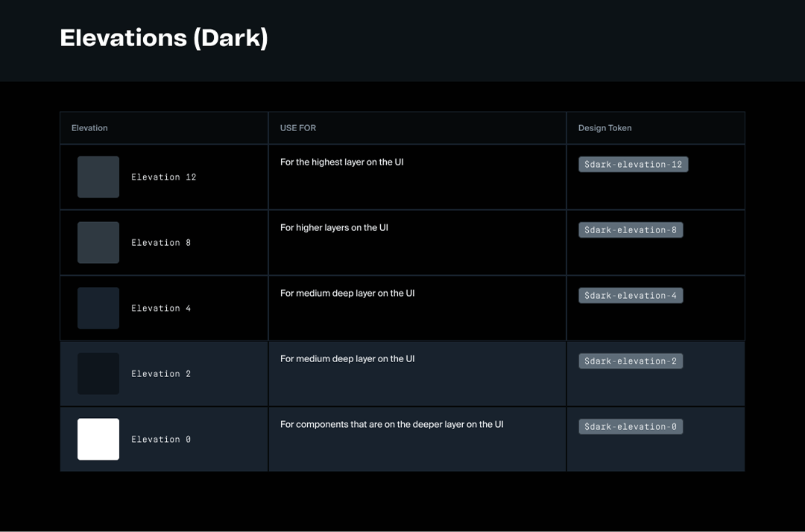Select the 'Elevation 12' label text
805x532 pixels.
coord(164,177)
